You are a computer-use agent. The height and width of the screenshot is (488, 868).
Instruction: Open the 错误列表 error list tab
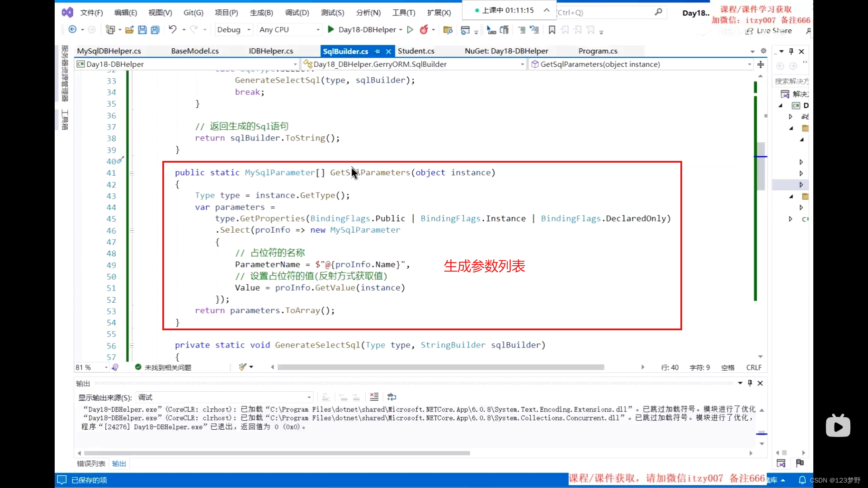tap(91, 464)
